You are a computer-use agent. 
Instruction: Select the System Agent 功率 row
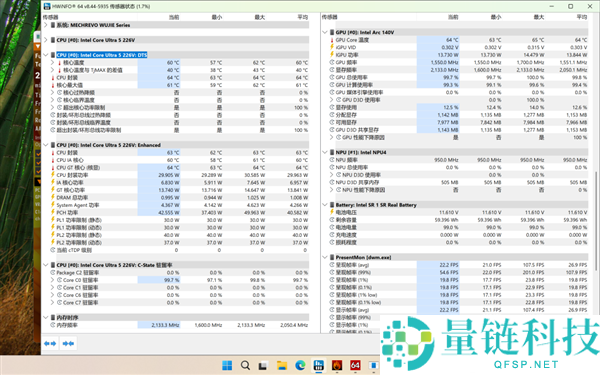[180, 205]
